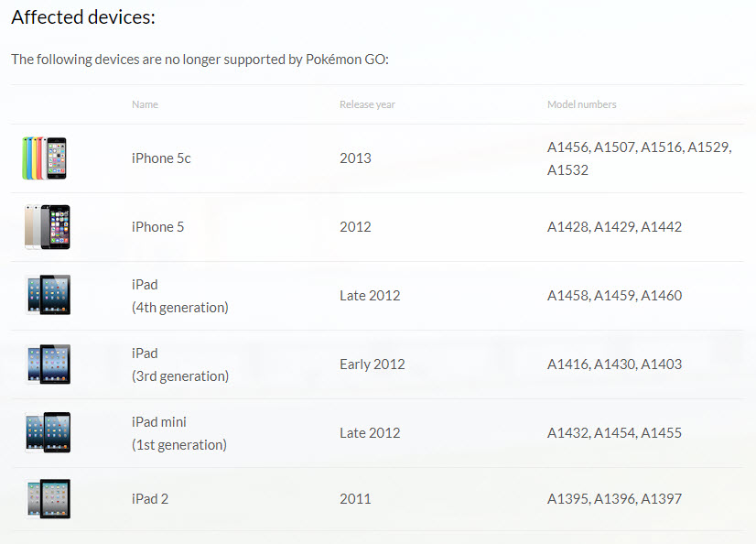Image resolution: width=756 pixels, height=544 pixels.
Task: Click the Early 2012 release year
Action: point(372,364)
